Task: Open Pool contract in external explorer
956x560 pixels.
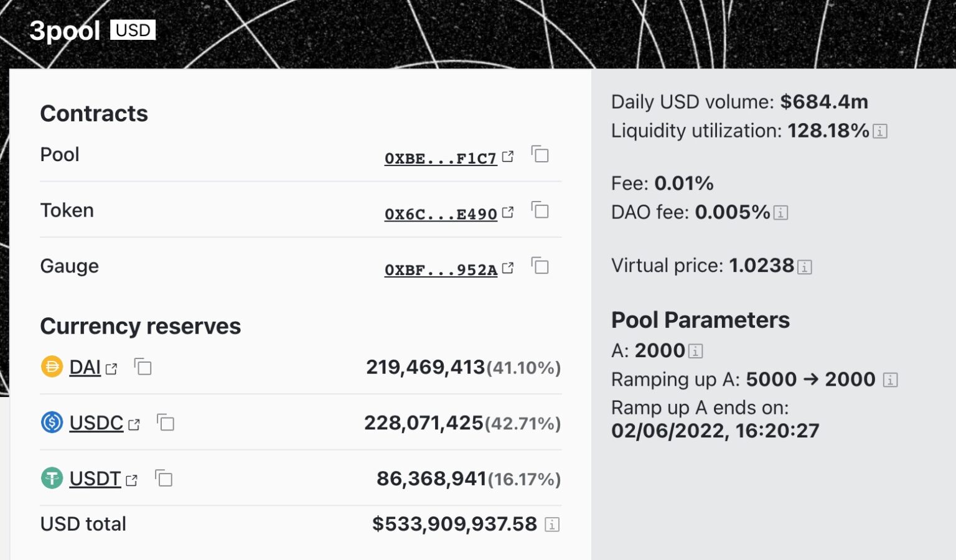Action: pyautogui.click(x=507, y=157)
